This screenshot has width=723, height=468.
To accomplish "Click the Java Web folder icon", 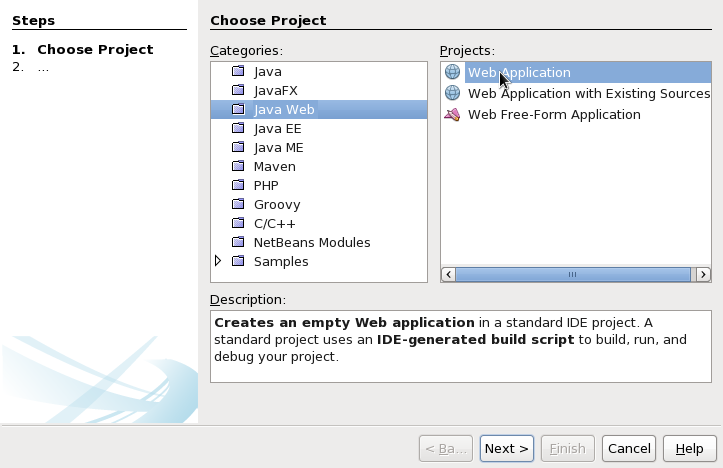I will tap(238, 109).
